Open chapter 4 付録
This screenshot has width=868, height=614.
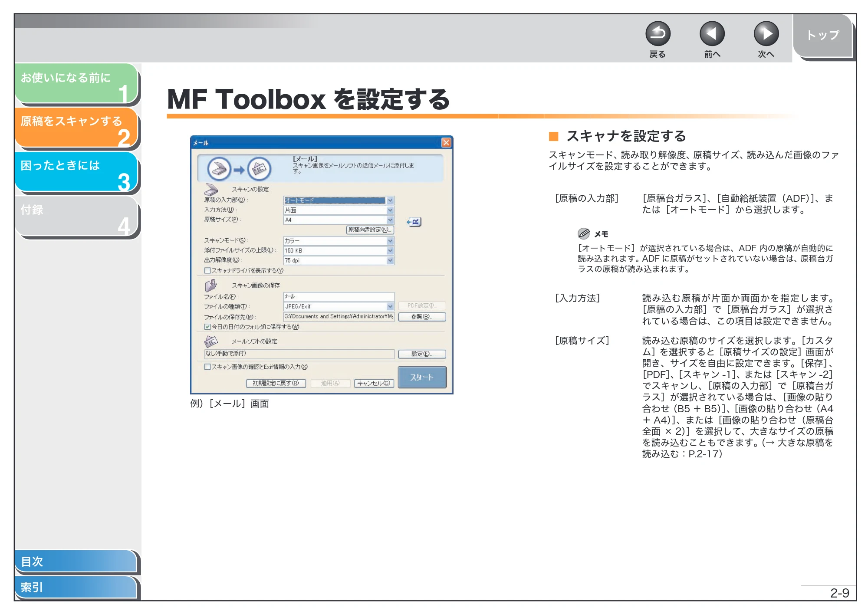[x=76, y=216]
